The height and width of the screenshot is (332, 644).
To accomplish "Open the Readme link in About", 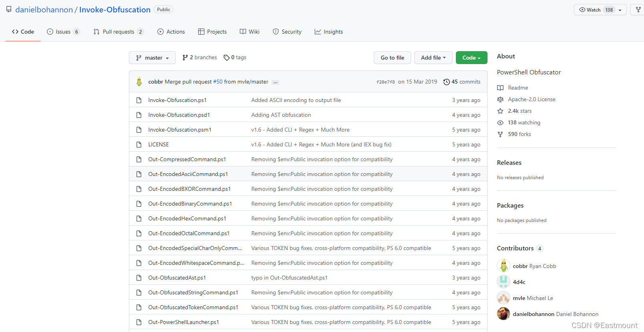I will pos(513,88).
